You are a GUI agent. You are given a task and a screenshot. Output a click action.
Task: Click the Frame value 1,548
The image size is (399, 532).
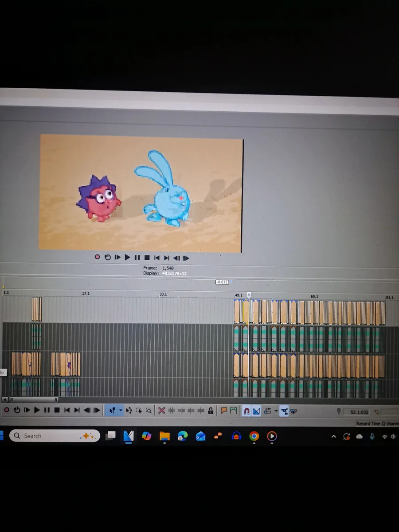click(168, 268)
